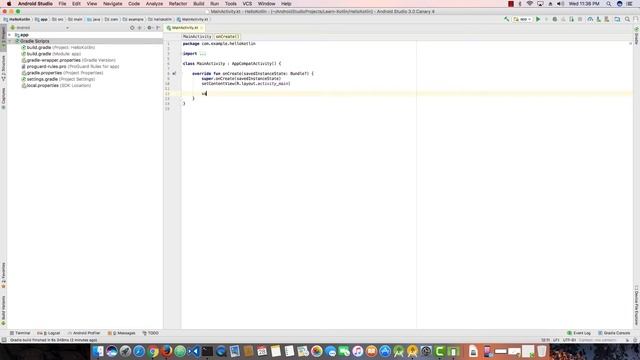Open the Project side tool window tab
Screen dimensions: 640x360
coord(3,38)
